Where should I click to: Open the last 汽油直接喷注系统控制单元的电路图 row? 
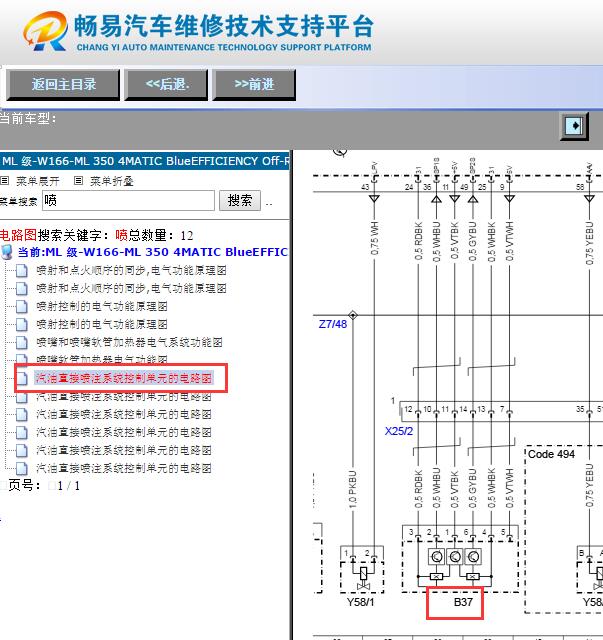point(124,468)
